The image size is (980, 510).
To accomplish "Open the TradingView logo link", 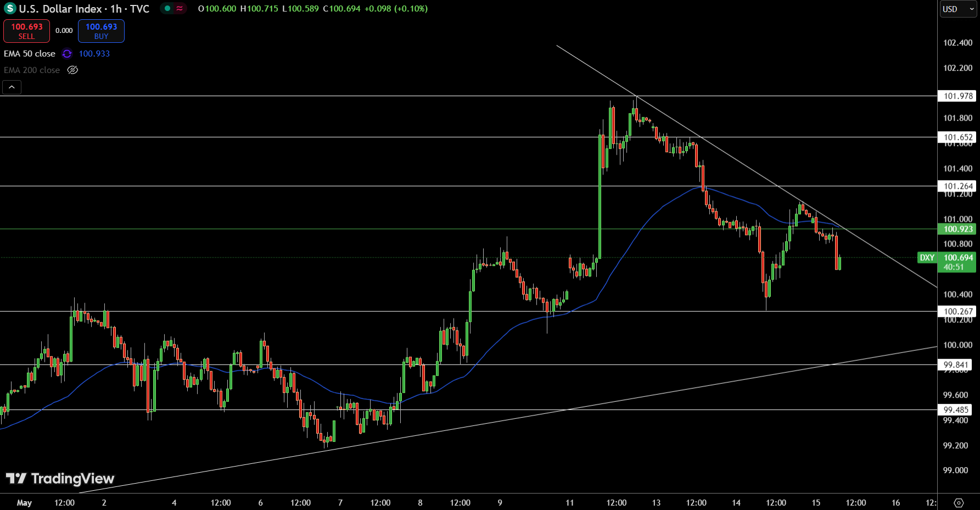I will pyautogui.click(x=60, y=479).
